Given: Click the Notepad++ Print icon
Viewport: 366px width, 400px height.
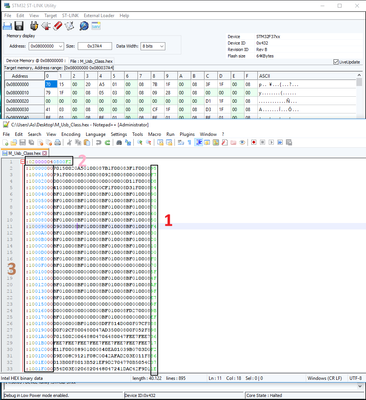Looking at the screenshot, I should tap(57, 142).
